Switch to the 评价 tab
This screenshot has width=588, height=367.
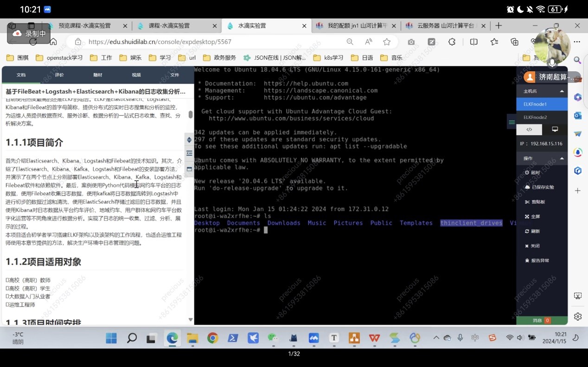(59, 75)
